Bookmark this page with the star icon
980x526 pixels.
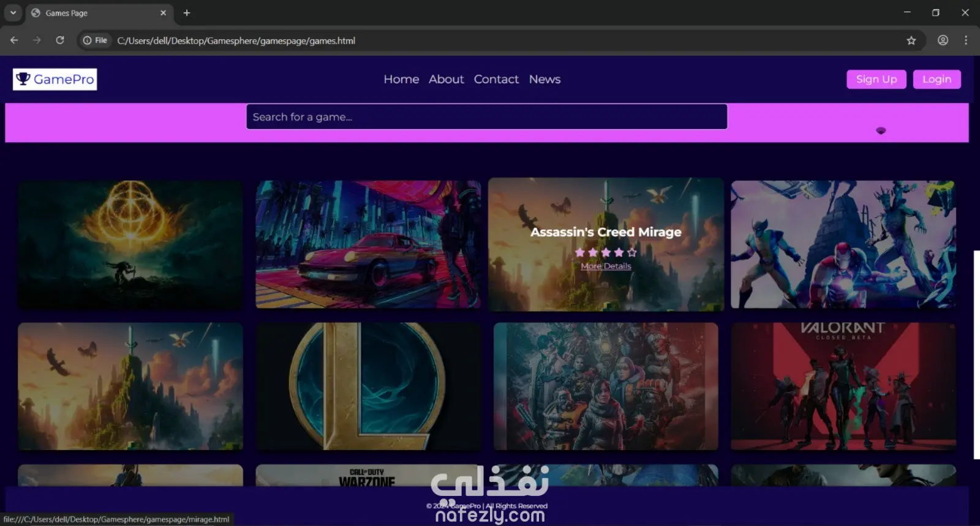click(911, 40)
